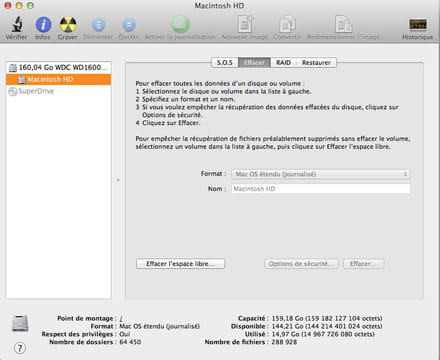Viewport: 440px width, 360px height.
Task: Click Effacer l'espace libre button
Action: click(180, 264)
